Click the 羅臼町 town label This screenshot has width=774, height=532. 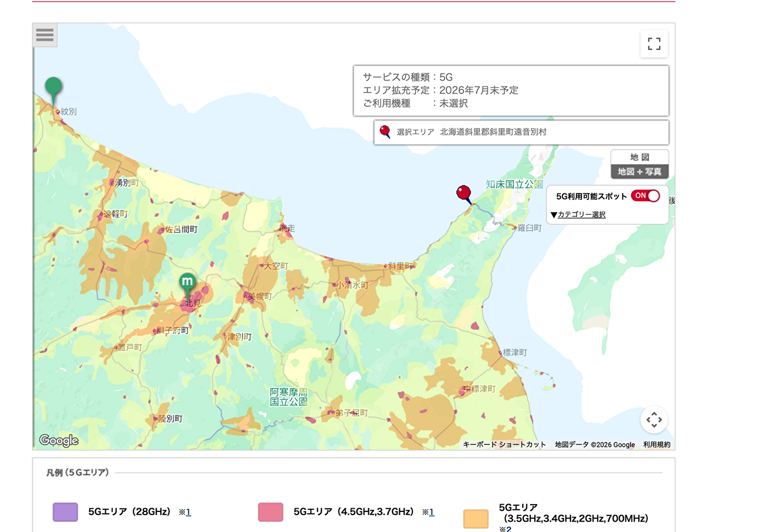coord(529,228)
